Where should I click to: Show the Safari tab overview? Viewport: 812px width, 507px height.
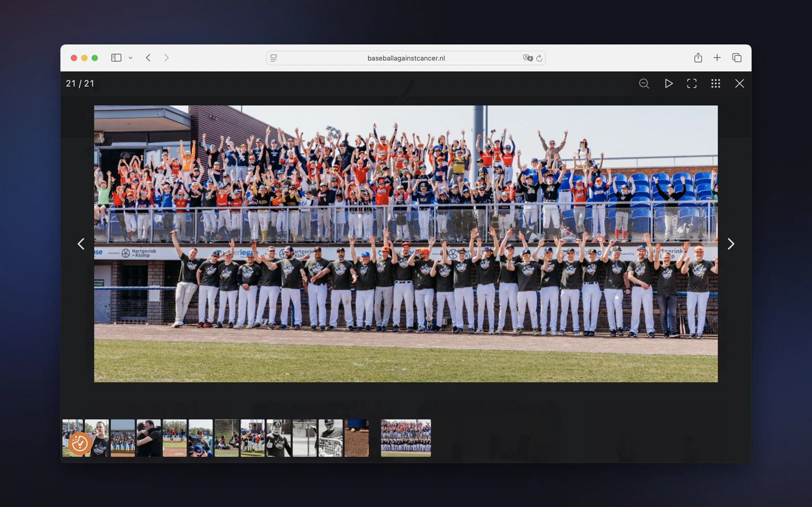pyautogui.click(x=737, y=58)
